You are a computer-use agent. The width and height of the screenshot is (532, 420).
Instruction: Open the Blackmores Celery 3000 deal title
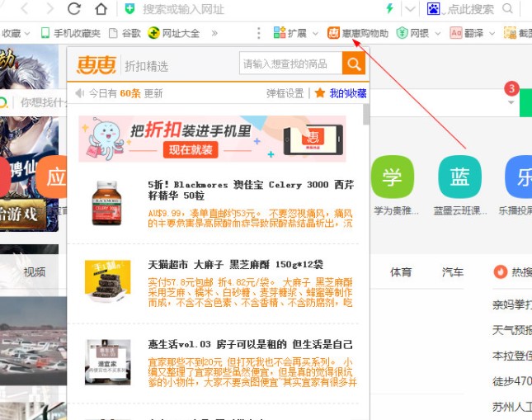pos(251,190)
